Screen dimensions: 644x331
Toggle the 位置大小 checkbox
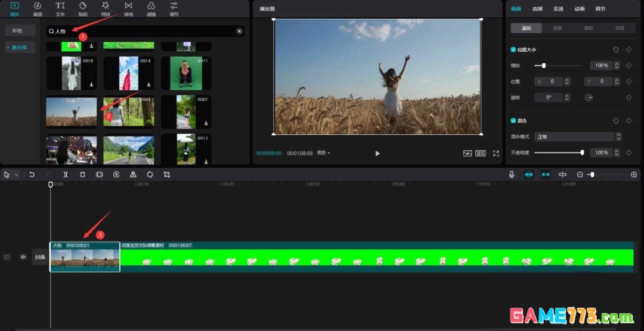tap(513, 50)
